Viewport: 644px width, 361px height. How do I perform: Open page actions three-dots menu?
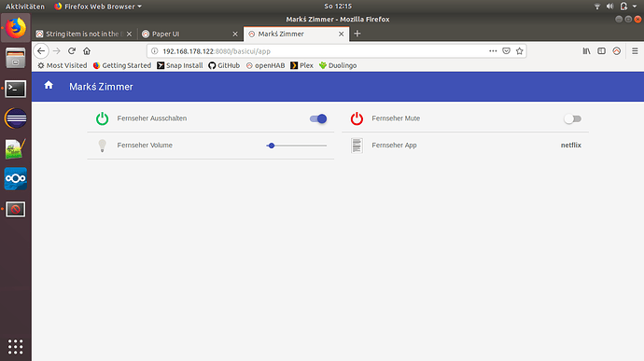point(493,51)
